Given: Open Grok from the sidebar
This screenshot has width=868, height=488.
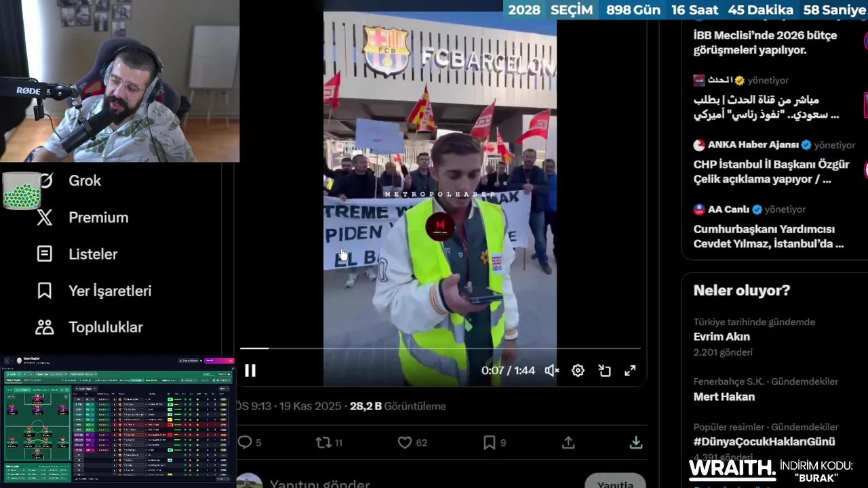Looking at the screenshot, I should [85, 180].
